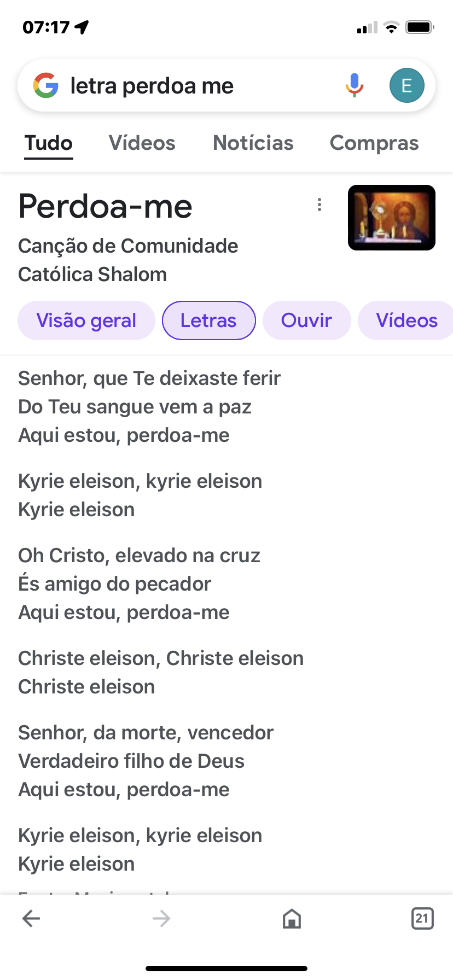Tap the Google logo icon
This screenshot has height=980, width=453.
[x=46, y=86]
